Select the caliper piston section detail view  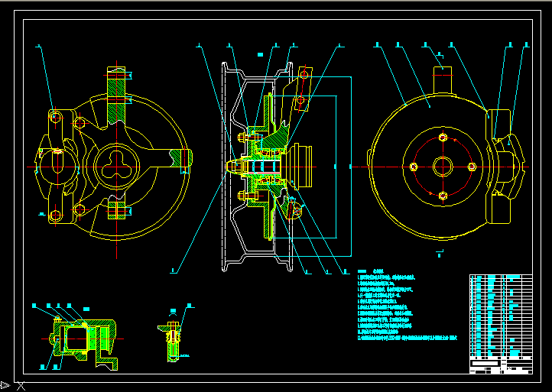coord(84,342)
